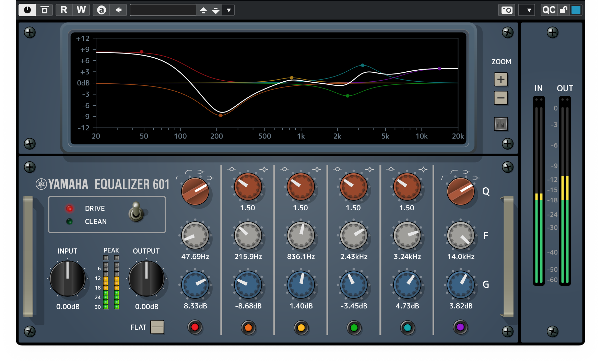
Task: Toggle the purple band 6 enable button
Action: point(460,327)
